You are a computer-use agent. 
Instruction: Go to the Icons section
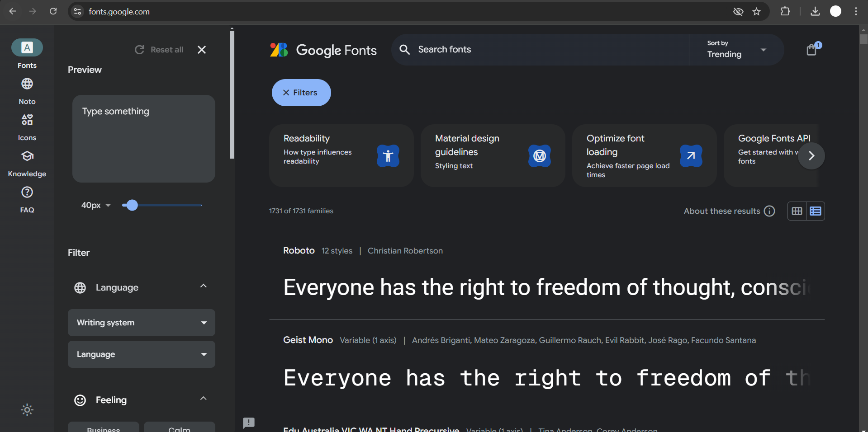[27, 120]
